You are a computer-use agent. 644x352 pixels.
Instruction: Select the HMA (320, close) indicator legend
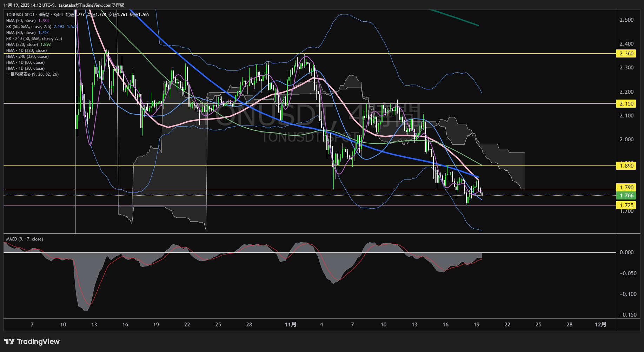22,45
